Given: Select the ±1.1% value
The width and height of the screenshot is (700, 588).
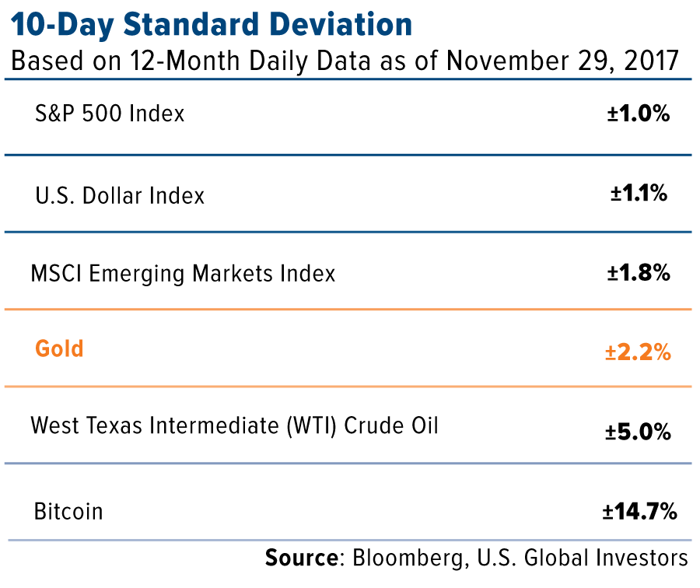Looking at the screenshot, I should (x=639, y=194).
